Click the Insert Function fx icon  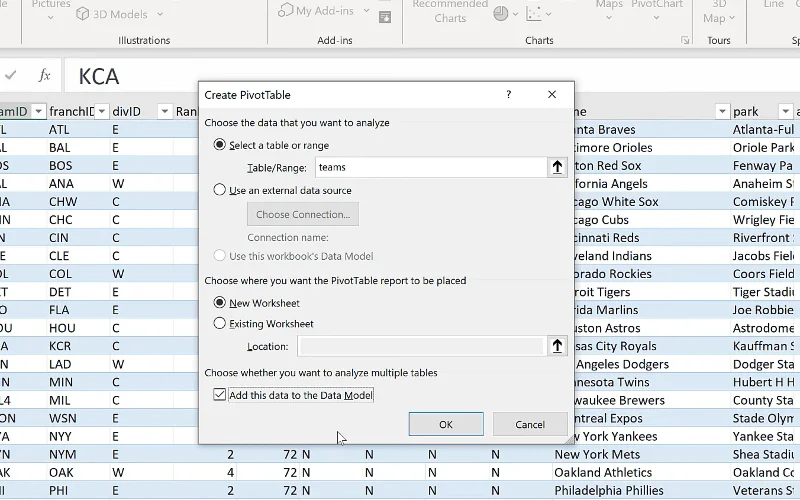click(x=44, y=76)
